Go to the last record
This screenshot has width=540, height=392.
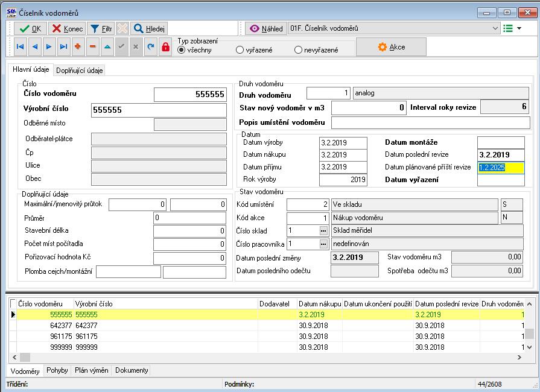(x=63, y=47)
